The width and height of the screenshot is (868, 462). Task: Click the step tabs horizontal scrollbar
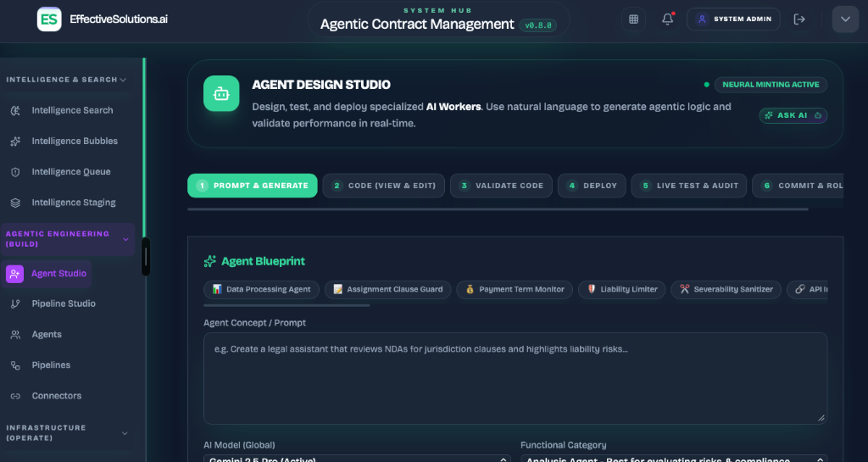[x=498, y=209]
